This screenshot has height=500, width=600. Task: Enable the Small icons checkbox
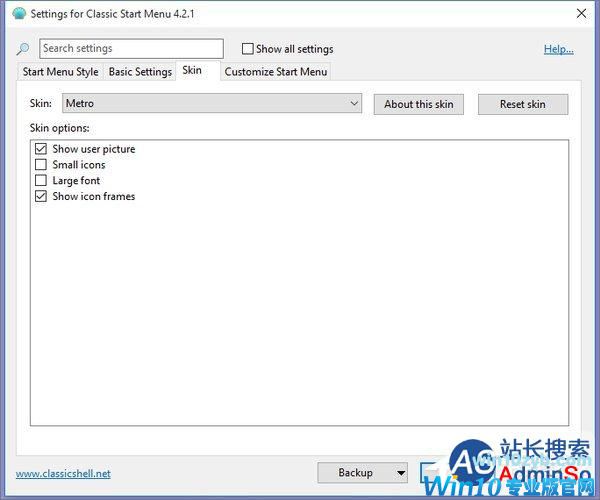point(41,165)
